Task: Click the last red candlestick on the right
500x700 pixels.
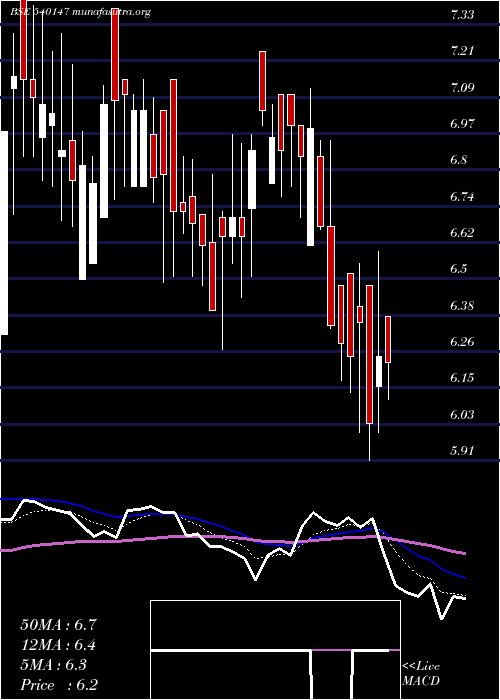Action: [388, 339]
